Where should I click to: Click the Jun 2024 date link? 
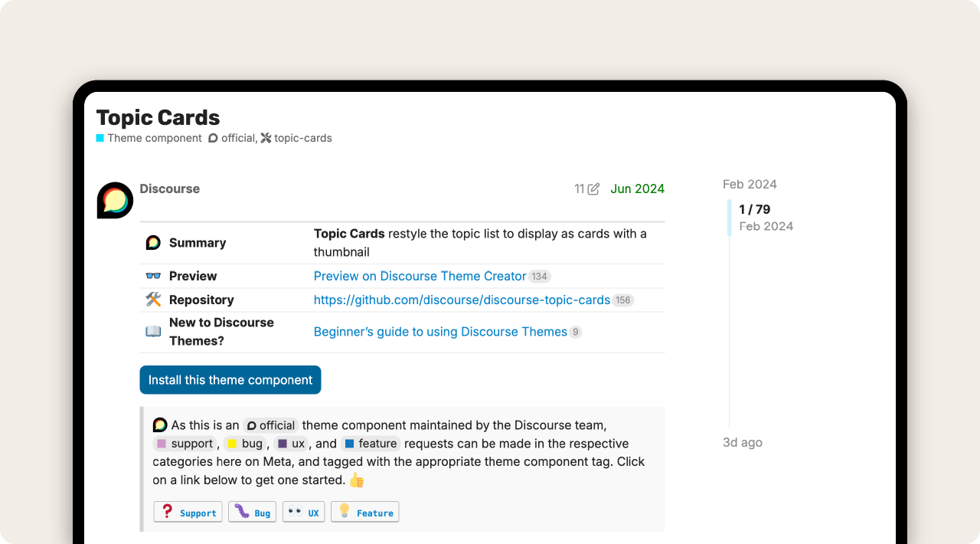click(x=637, y=188)
